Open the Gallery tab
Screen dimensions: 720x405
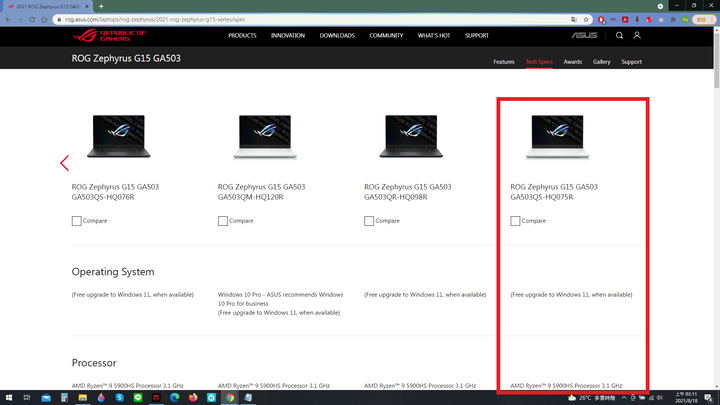[602, 62]
